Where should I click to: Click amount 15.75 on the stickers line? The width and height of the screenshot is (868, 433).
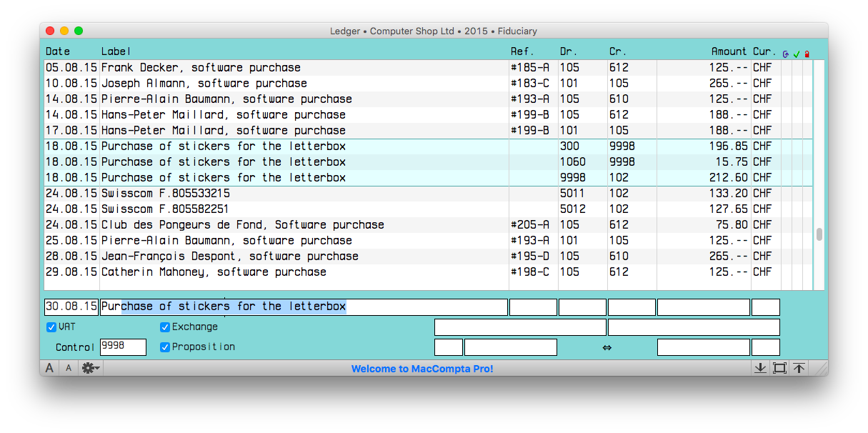[x=732, y=162]
